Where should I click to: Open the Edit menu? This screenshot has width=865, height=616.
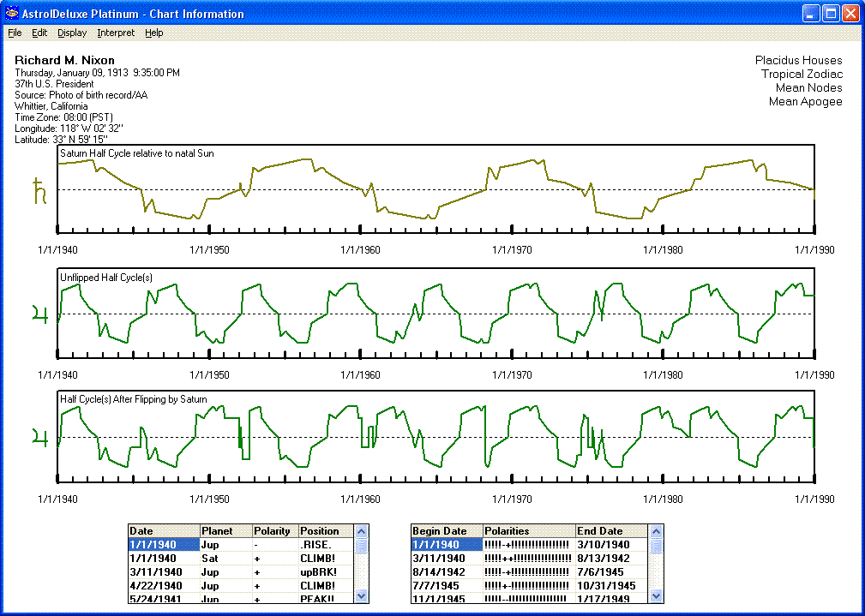tap(39, 33)
